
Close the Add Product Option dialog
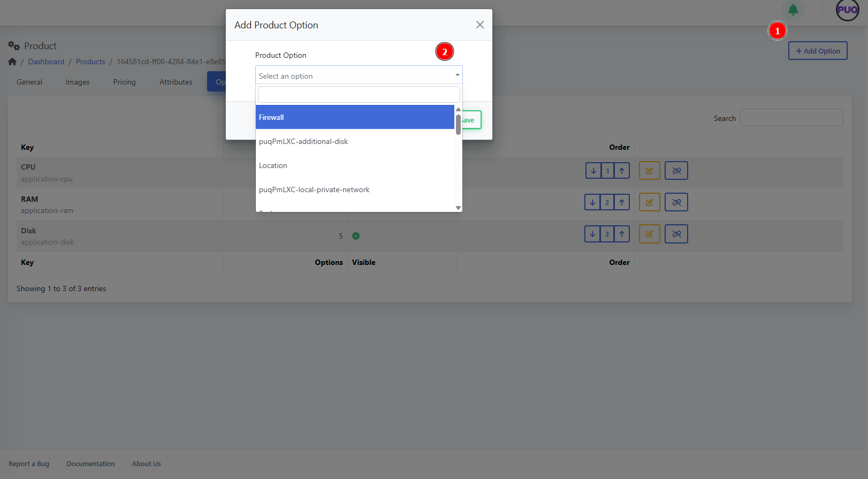pyautogui.click(x=480, y=25)
